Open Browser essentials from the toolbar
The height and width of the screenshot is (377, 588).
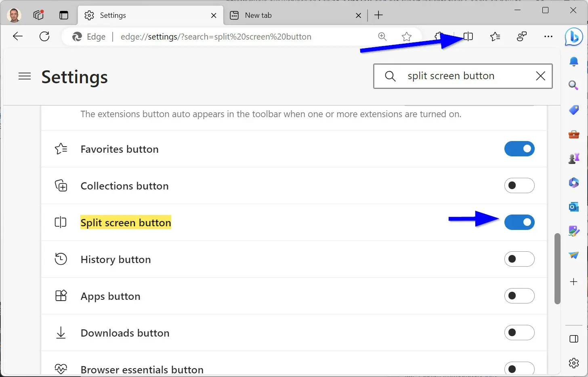click(521, 36)
